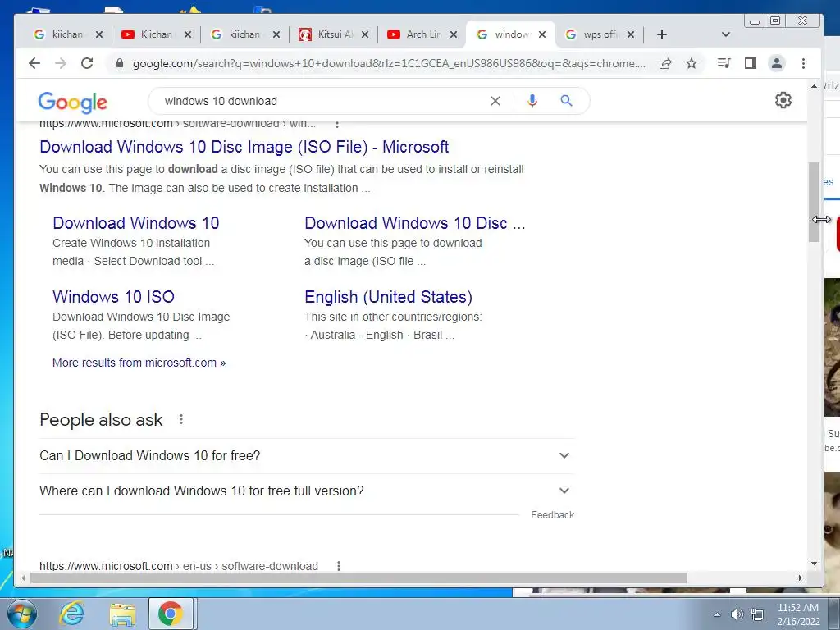The image size is (840, 630).
Task: Close the Kitsui tab
Action: pyautogui.click(x=365, y=34)
